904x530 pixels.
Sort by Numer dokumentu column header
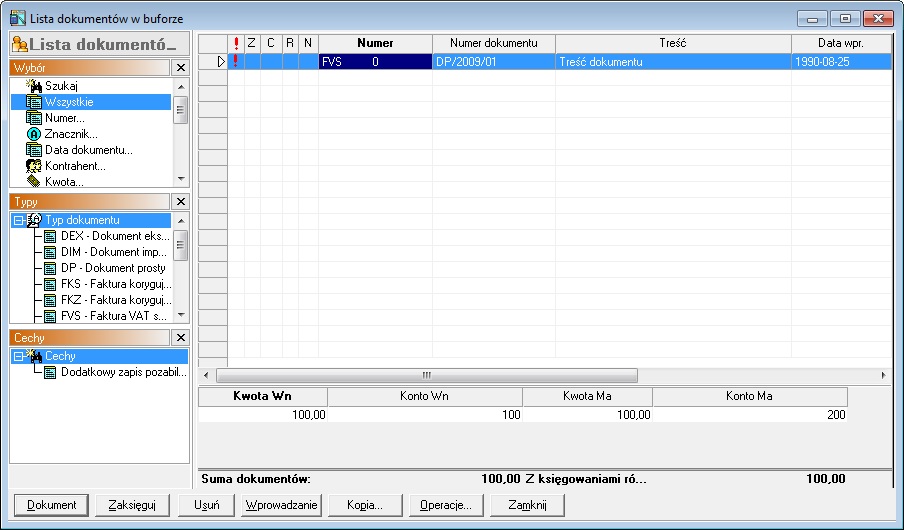click(x=493, y=43)
